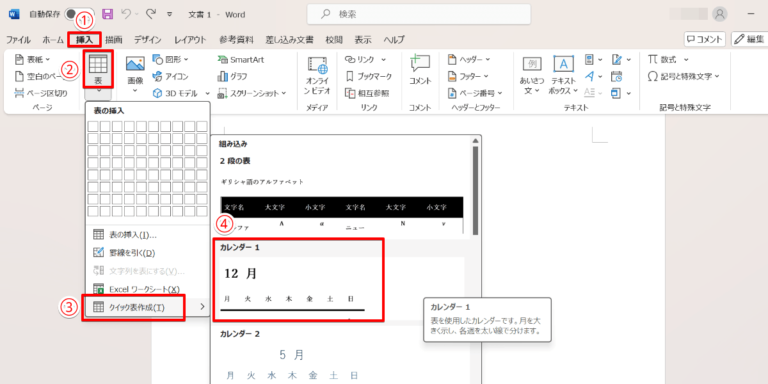This screenshot has height=384, width=768.
Task: Select the 挿入 ribbon tab
Action: (84, 40)
